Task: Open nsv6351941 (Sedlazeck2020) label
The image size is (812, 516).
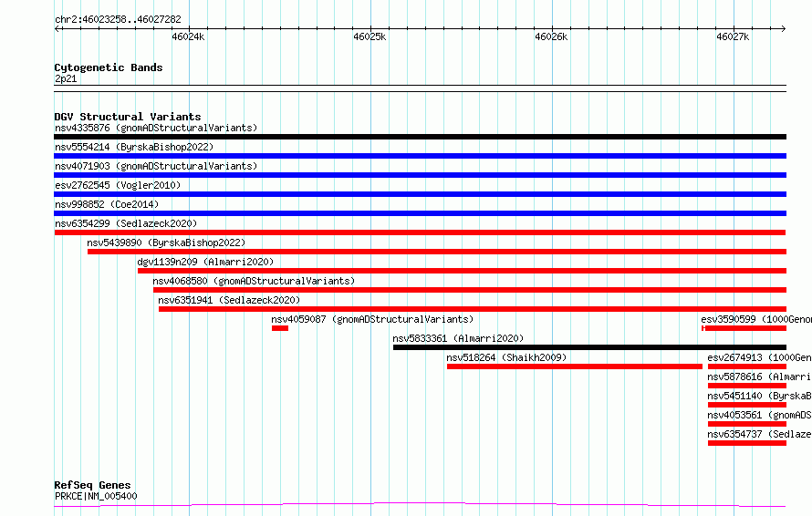Action: (x=229, y=300)
